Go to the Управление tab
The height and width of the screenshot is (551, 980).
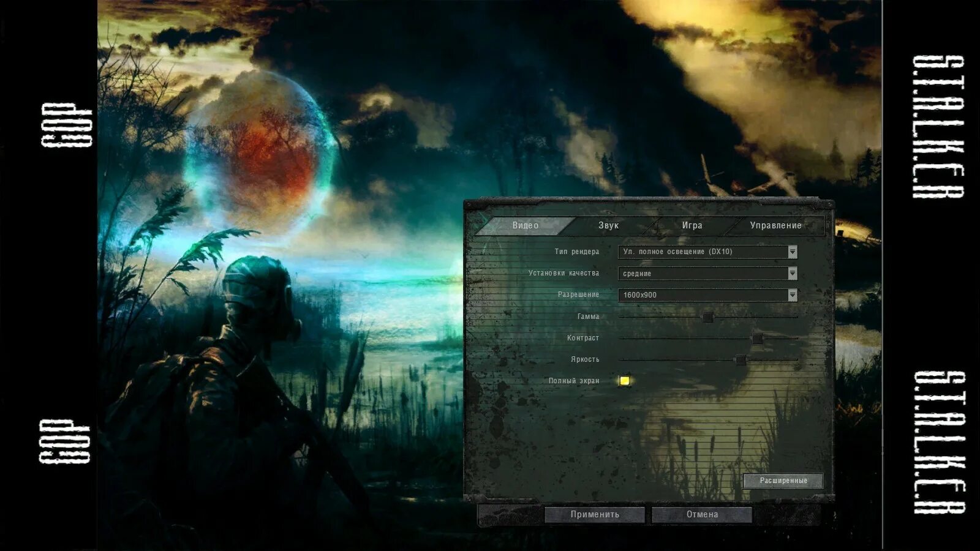pyautogui.click(x=776, y=225)
